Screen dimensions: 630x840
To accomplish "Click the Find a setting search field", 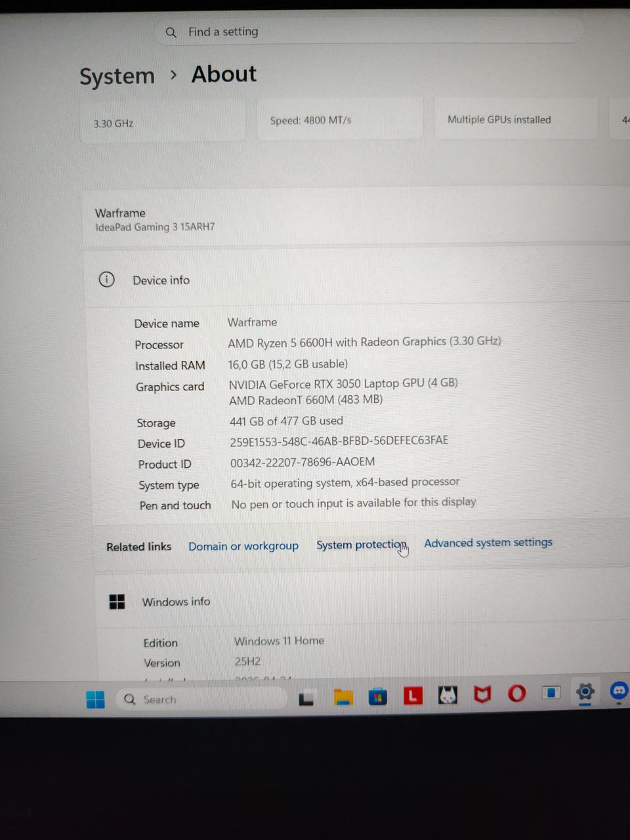I will [x=369, y=31].
